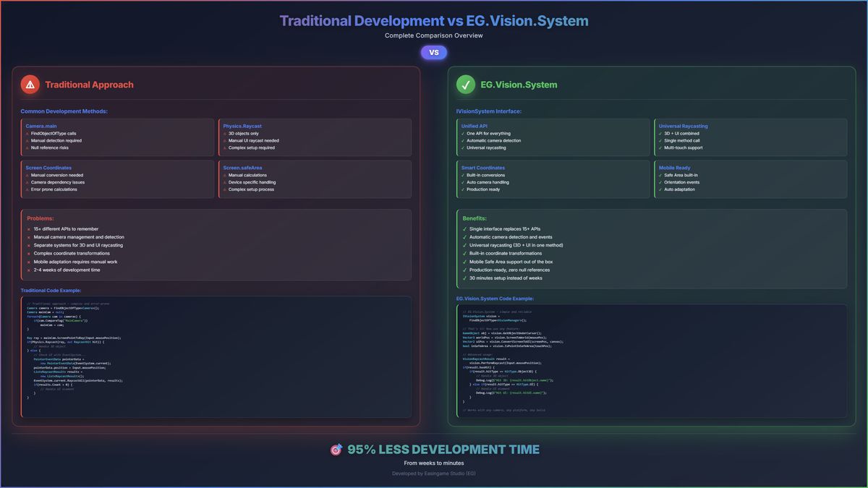The width and height of the screenshot is (868, 488).
Task: Click the text Complex setup process
Action: point(251,189)
